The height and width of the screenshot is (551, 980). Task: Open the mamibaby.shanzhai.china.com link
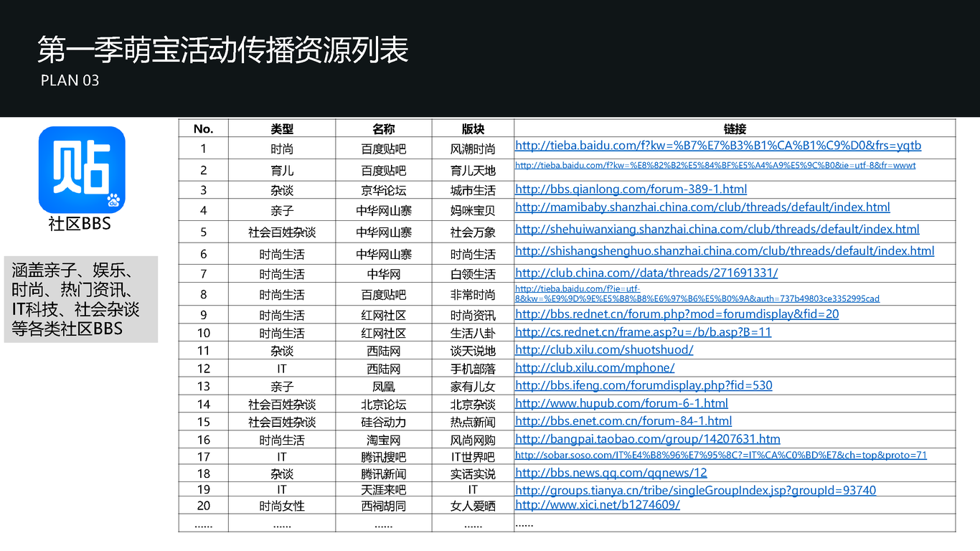click(702, 207)
